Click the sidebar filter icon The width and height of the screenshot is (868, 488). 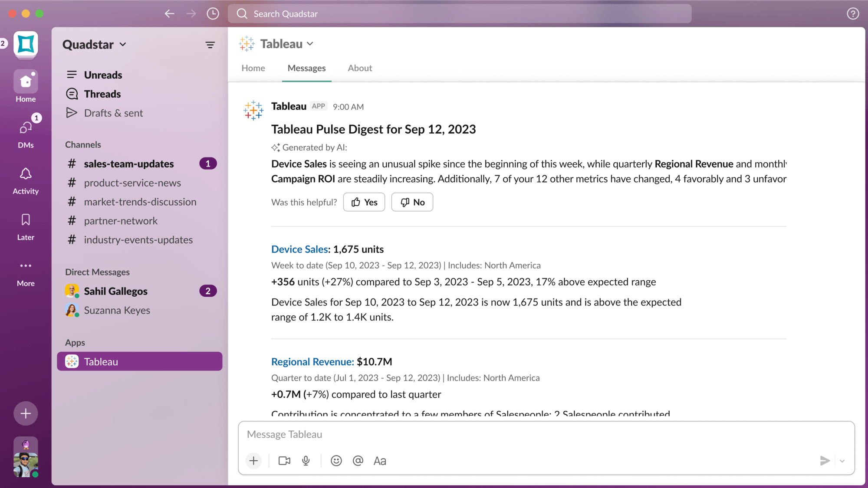(x=210, y=45)
